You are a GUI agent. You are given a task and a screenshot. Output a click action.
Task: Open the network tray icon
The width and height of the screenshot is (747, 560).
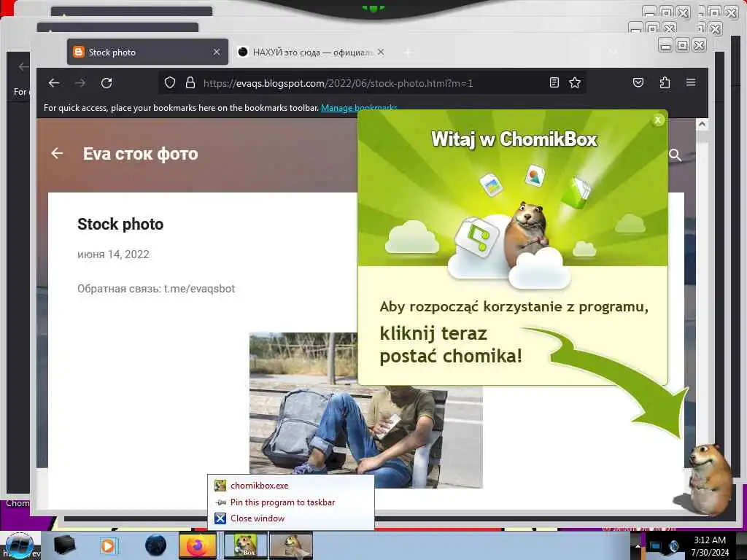coord(655,545)
